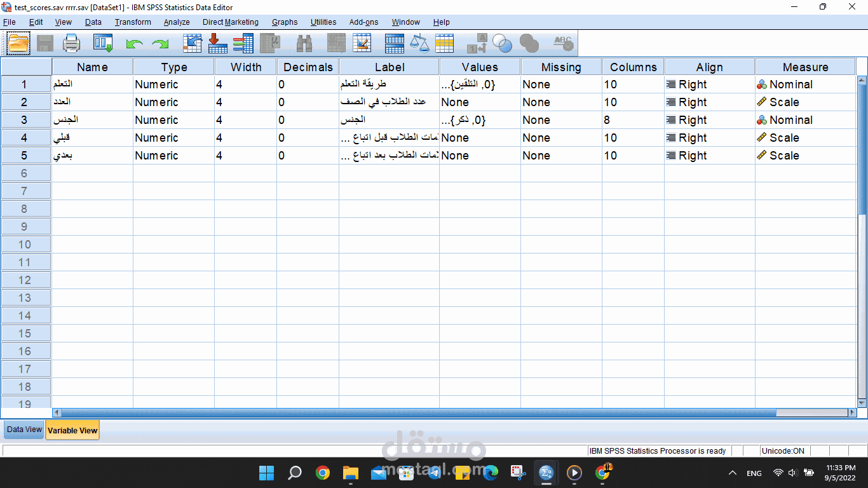Click the Save this document diskette icon

(44, 43)
